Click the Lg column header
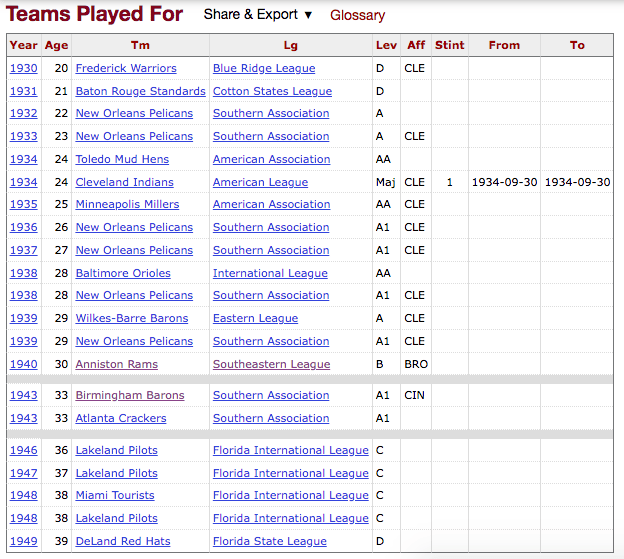 290,45
